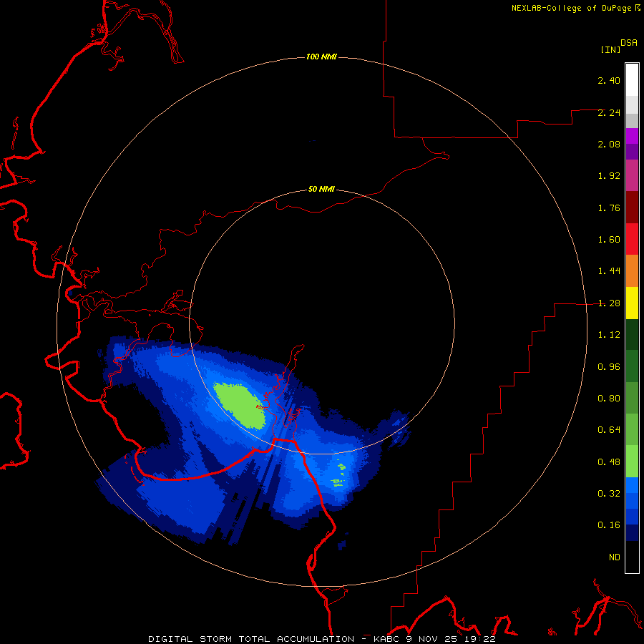
Task: Click the NEXLAB-College of DuPage credit text
Action: tap(575, 8)
